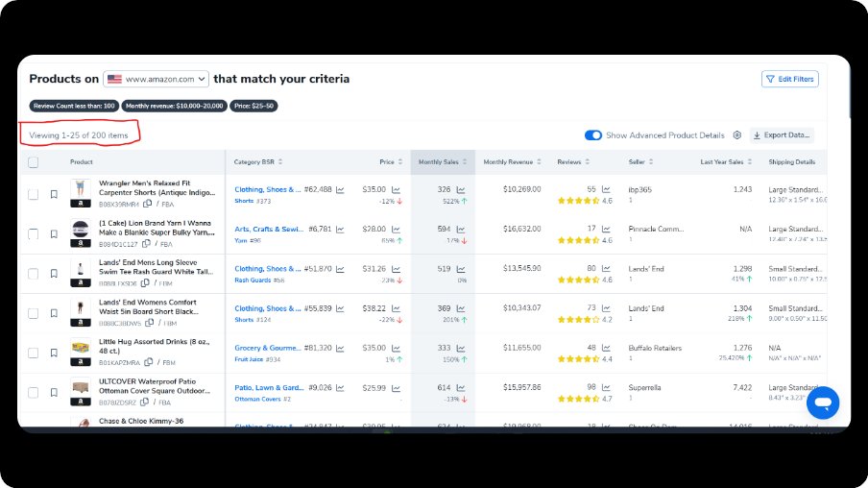Select Lands' End Womens Board Short checkbox

[34, 313]
